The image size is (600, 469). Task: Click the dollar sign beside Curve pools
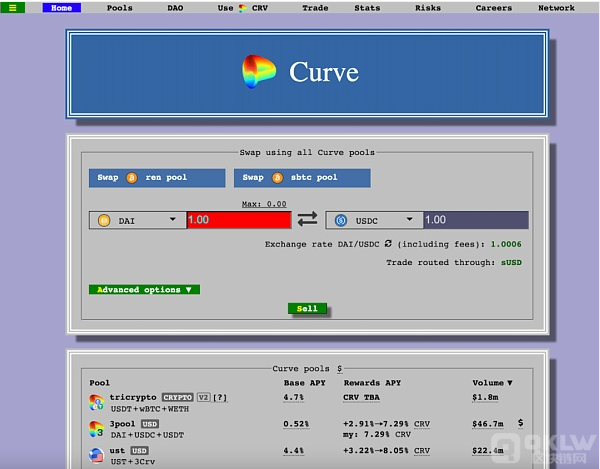coord(339,368)
